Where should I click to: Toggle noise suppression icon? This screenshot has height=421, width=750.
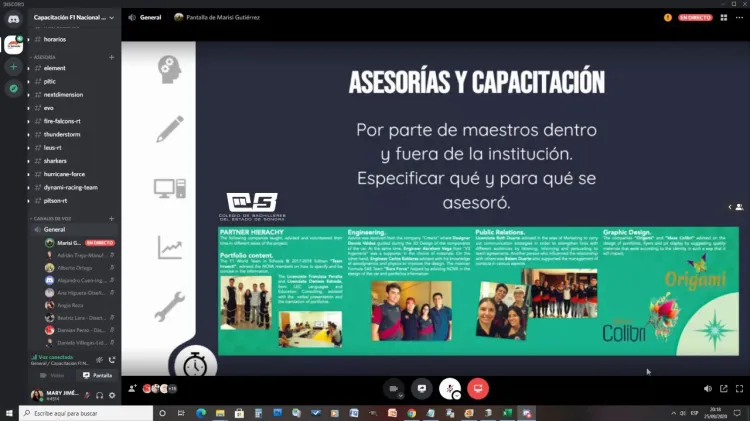point(99,360)
